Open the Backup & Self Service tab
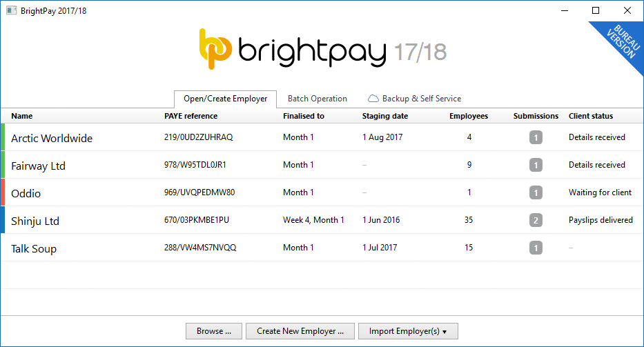 click(x=414, y=99)
